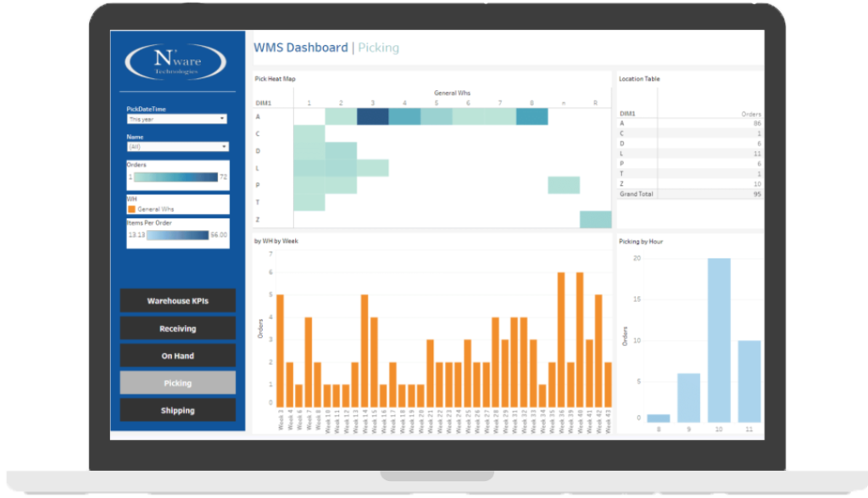The height and width of the screenshot is (498, 868).
Task: Expand the Name filter dropdown
Action: [x=177, y=147]
